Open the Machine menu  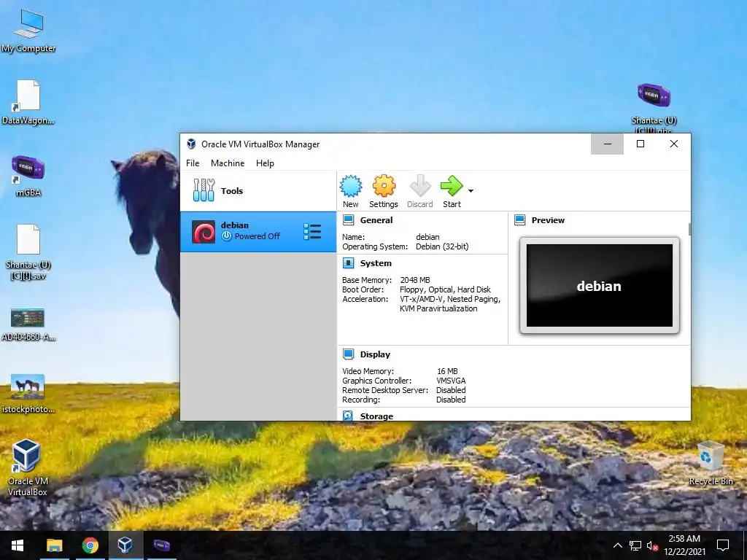pyautogui.click(x=228, y=163)
